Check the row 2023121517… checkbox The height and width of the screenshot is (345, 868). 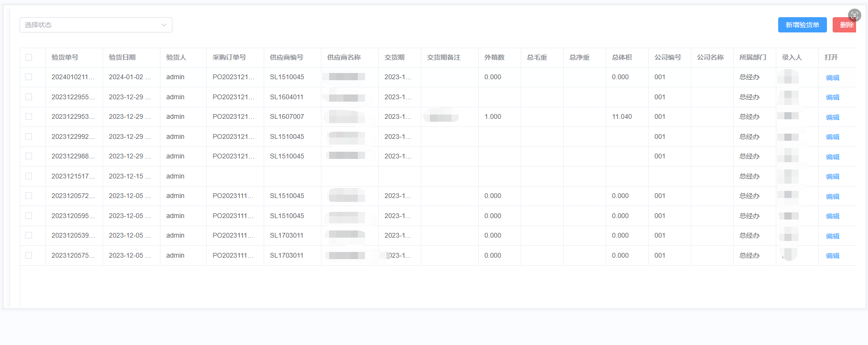pyautogui.click(x=29, y=176)
